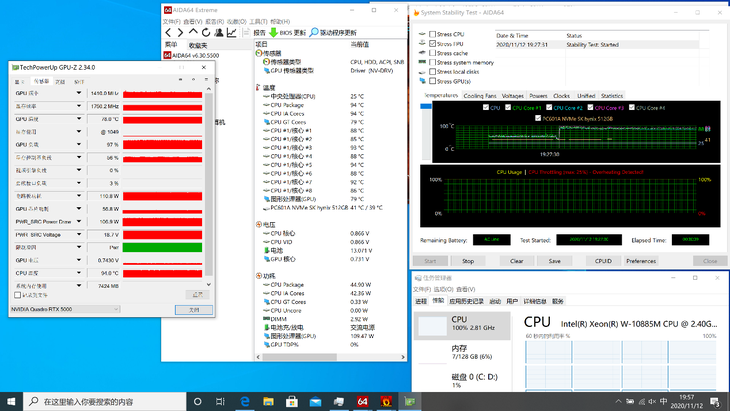Open the AIDA64 graph chart icon

coord(232,33)
